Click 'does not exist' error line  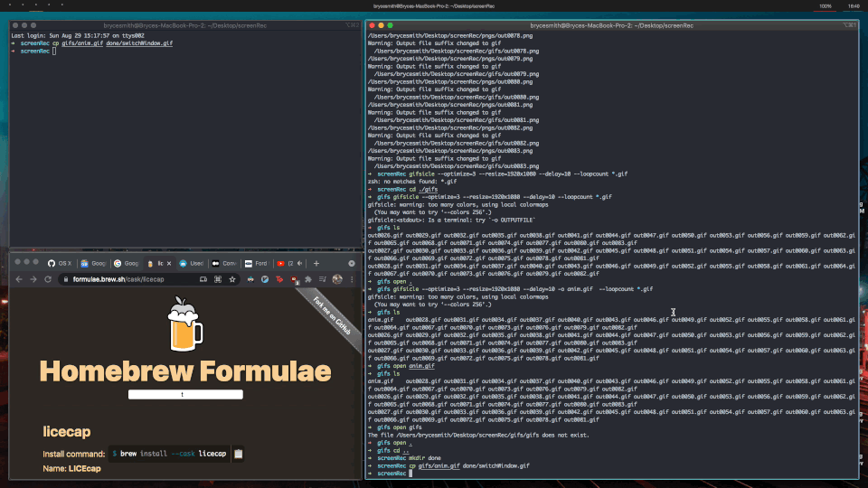pos(478,435)
